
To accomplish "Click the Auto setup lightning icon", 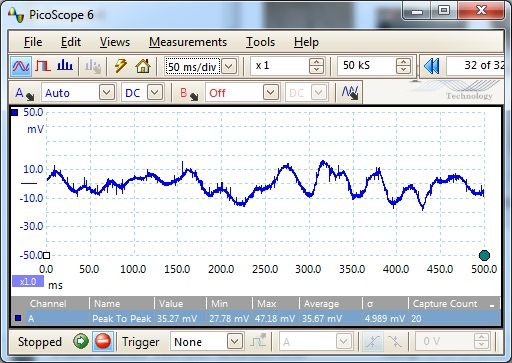I will pyautogui.click(x=121, y=66).
